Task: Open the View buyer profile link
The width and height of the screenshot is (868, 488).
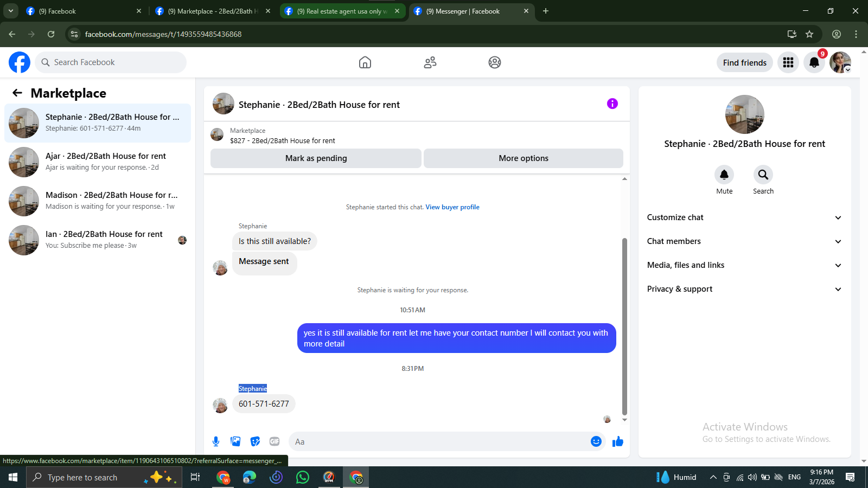Action: [452, 207]
